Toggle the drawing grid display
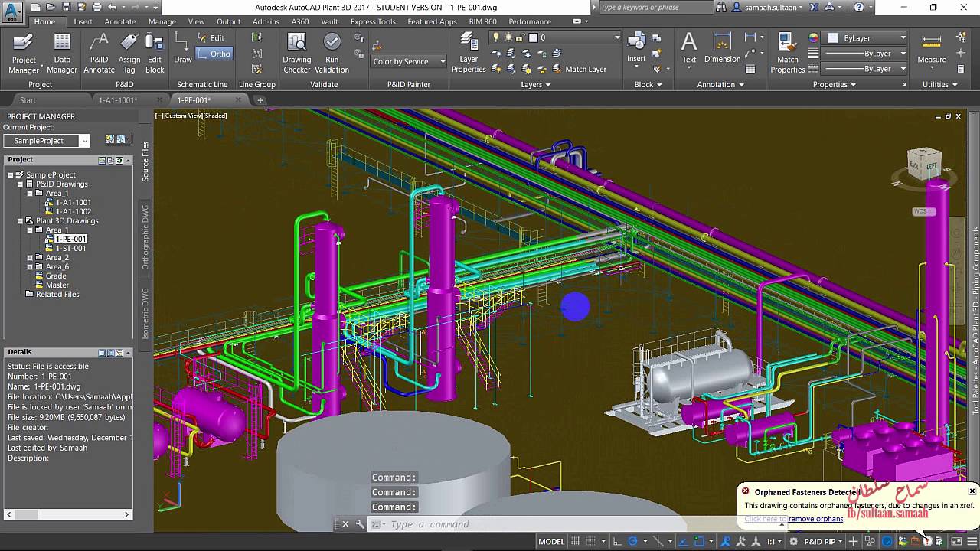The width and height of the screenshot is (980, 551). tap(576, 541)
